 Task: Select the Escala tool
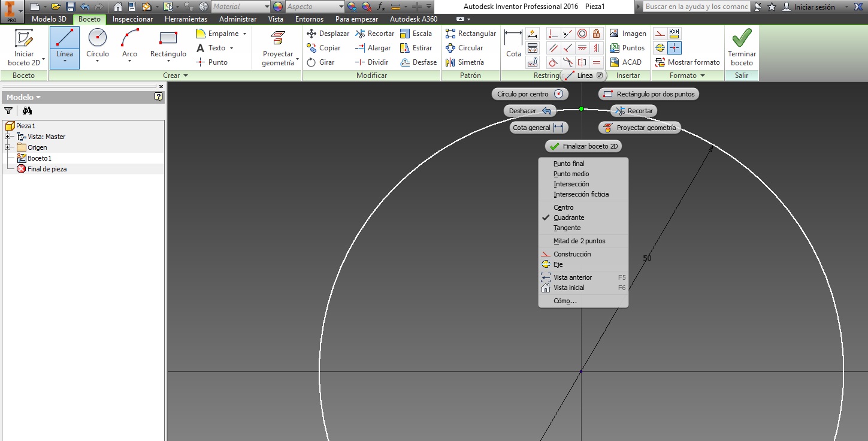pyautogui.click(x=416, y=34)
